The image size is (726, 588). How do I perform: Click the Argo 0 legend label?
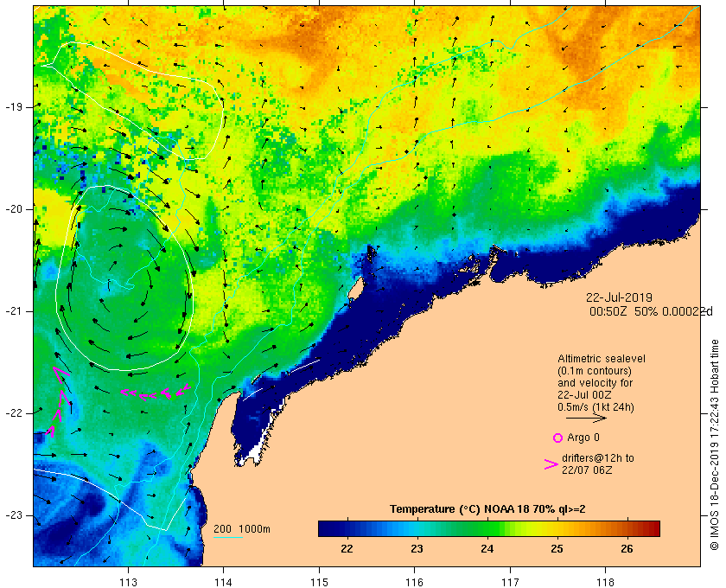[x=583, y=438]
